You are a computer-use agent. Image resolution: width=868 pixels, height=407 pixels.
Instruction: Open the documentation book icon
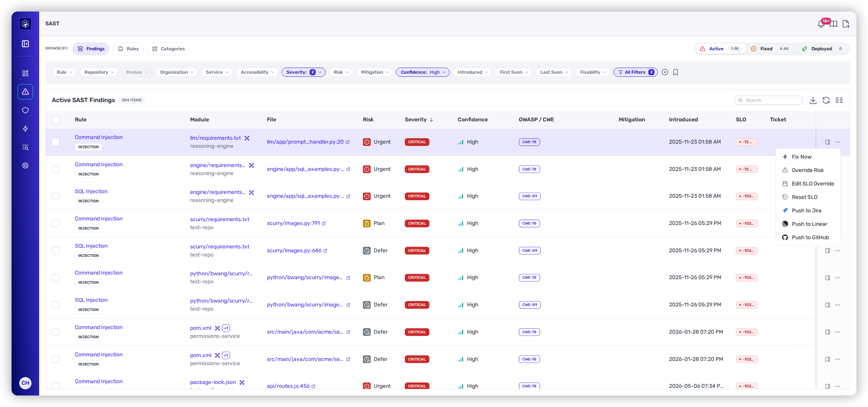[x=833, y=24]
